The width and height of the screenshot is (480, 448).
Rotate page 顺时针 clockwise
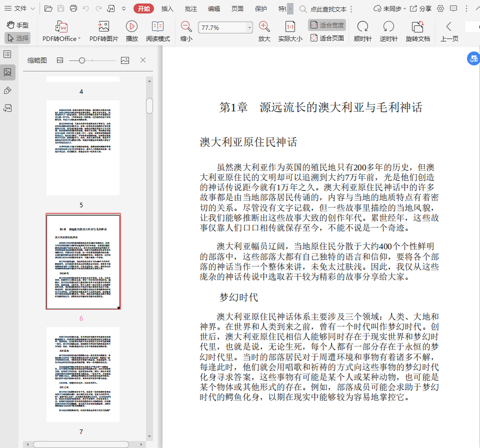point(363,31)
